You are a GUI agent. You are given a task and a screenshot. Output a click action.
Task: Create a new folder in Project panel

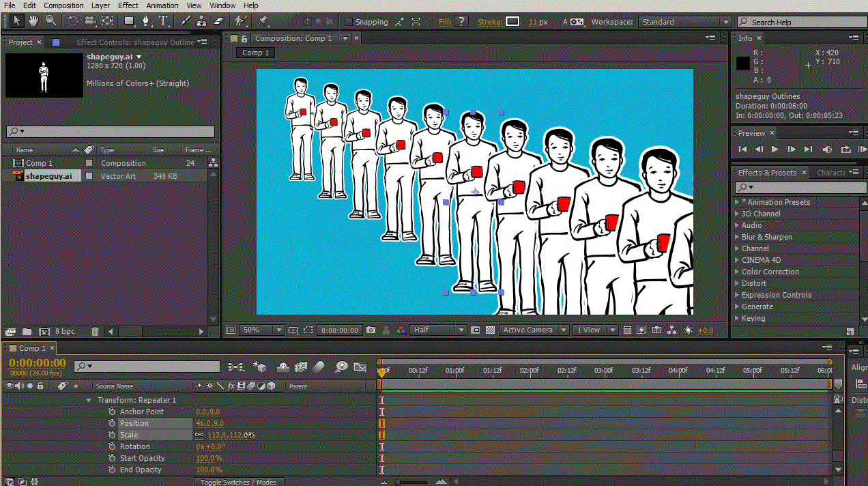click(27, 332)
